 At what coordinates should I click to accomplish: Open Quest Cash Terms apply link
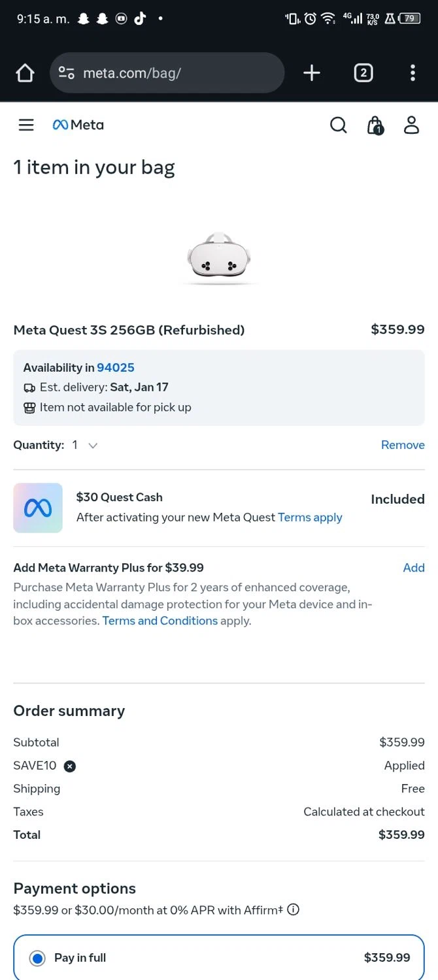pos(310,517)
